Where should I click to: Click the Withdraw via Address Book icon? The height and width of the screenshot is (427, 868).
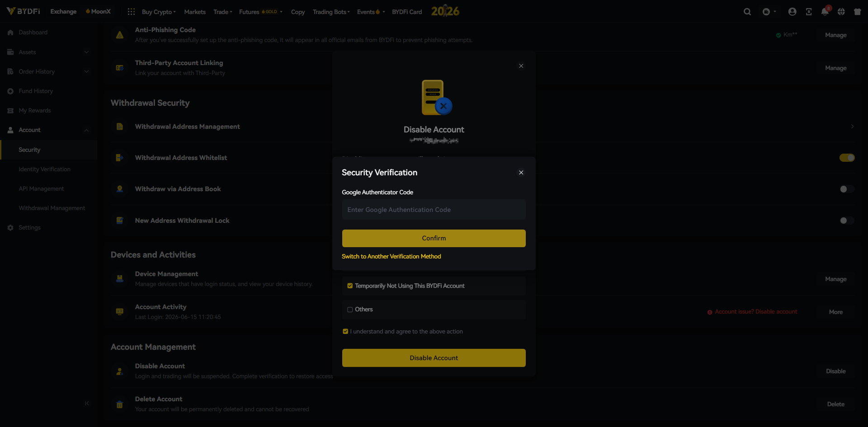pyautogui.click(x=120, y=189)
